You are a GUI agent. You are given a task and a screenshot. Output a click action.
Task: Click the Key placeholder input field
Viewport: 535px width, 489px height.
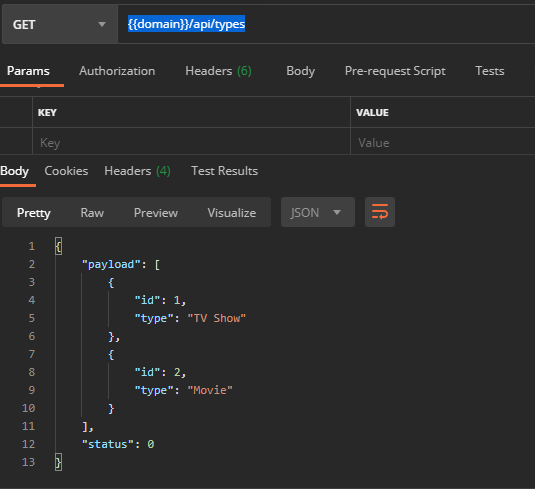(191, 142)
